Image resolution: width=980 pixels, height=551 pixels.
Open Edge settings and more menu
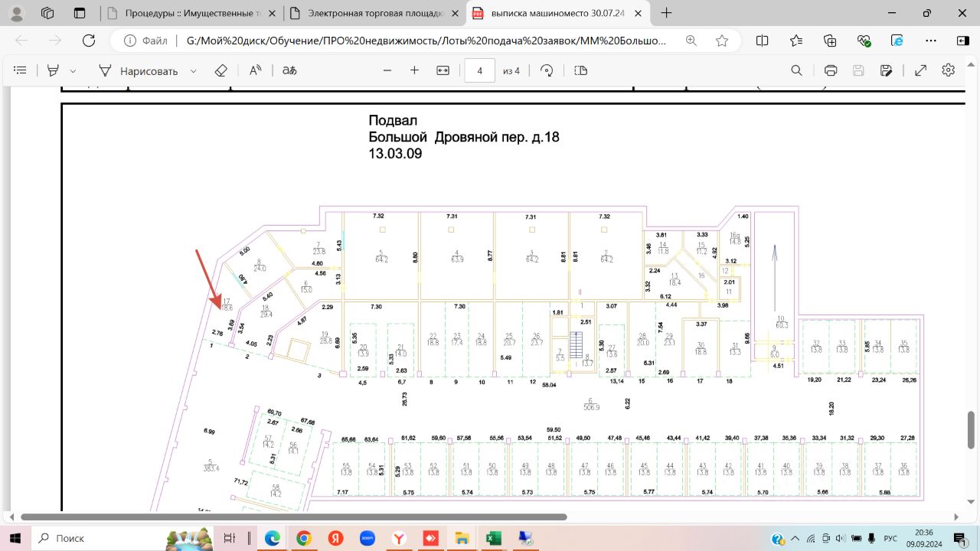932,41
